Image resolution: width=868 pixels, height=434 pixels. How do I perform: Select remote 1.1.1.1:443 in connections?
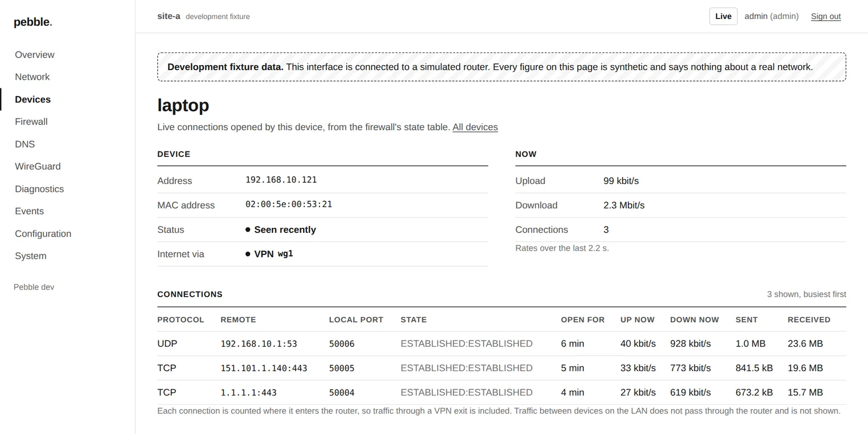pos(248,393)
